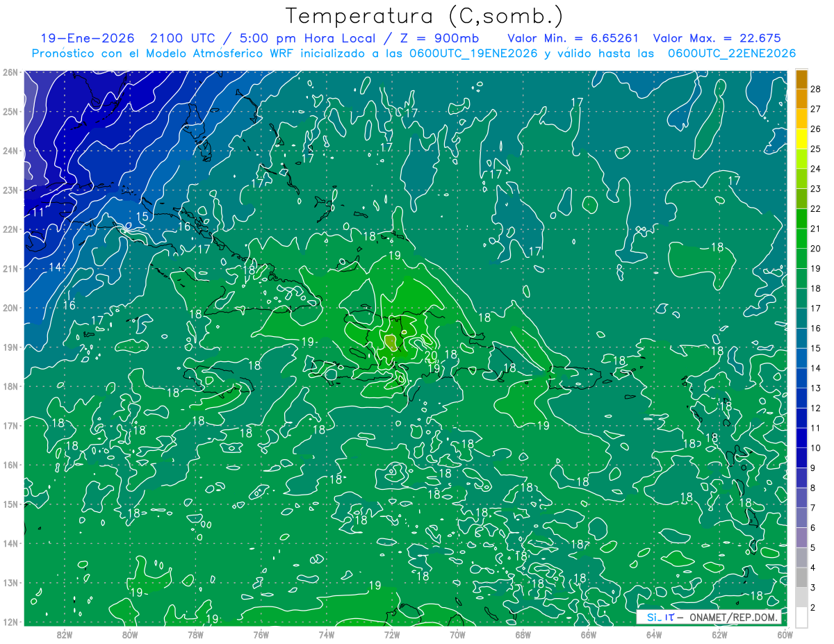Click the 26N latitude axis label
Screen dimensions: 834x644
pos(10,72)
